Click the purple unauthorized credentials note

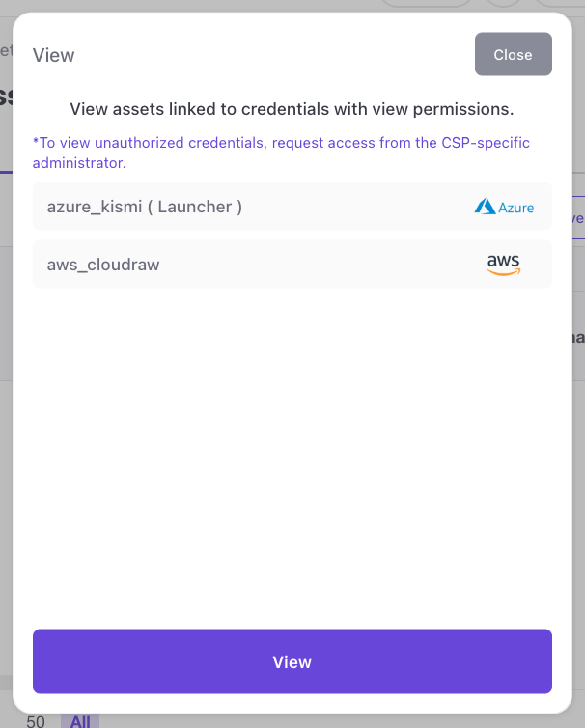(281, 153)
